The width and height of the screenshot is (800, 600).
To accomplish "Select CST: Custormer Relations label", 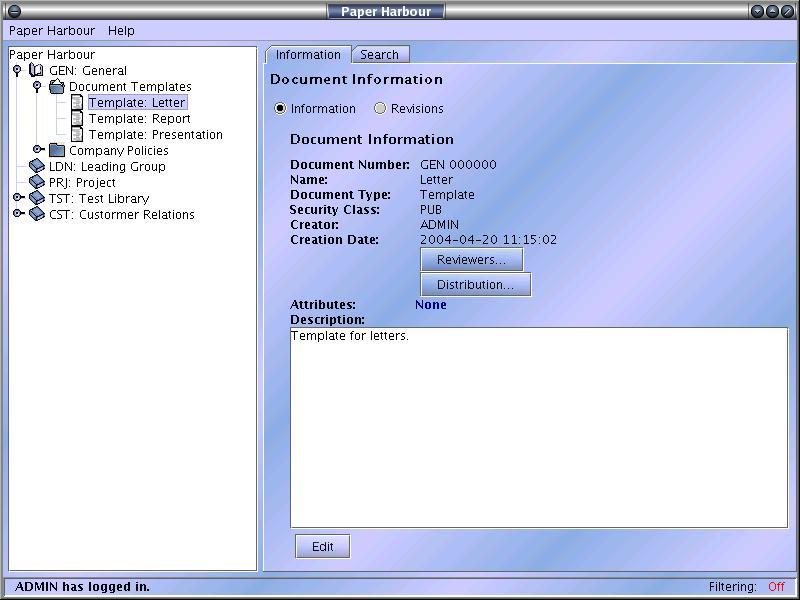I will pyautogui.click(x=121, y=214).
